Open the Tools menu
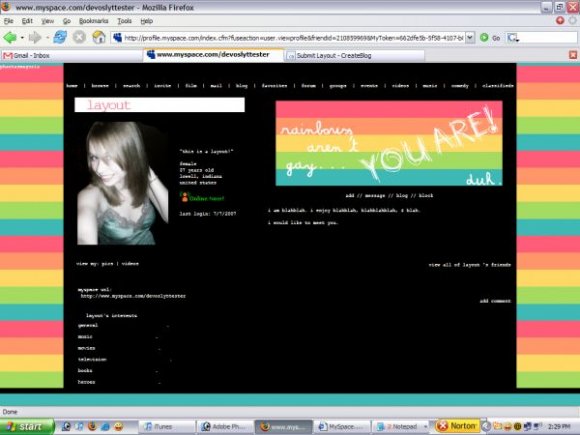Image resolution: width=580 pixels, height=435 pixels. pos(125,21)
